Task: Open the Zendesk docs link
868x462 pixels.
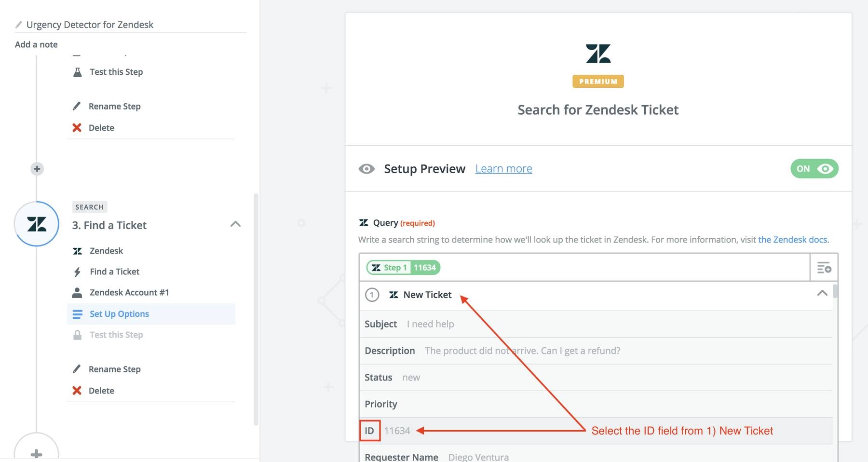Action: [x=793, y=240]
